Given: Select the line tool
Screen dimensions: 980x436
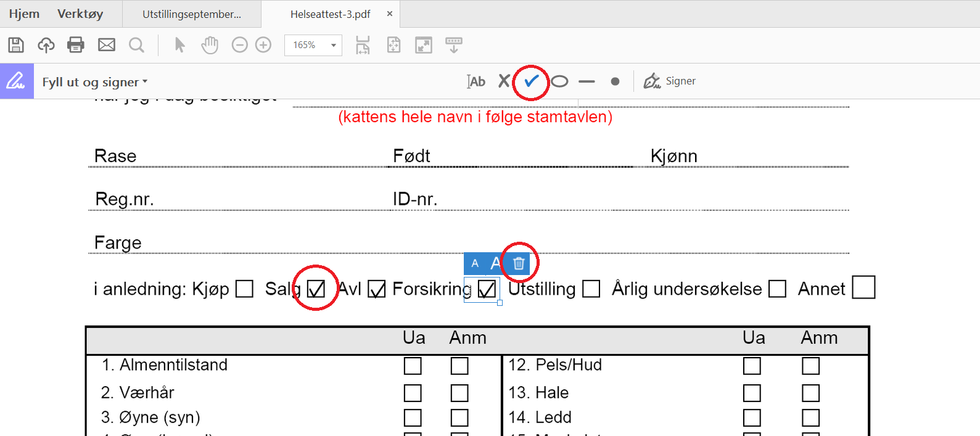Looking at the screenshot, I should [x=587, y=81].
